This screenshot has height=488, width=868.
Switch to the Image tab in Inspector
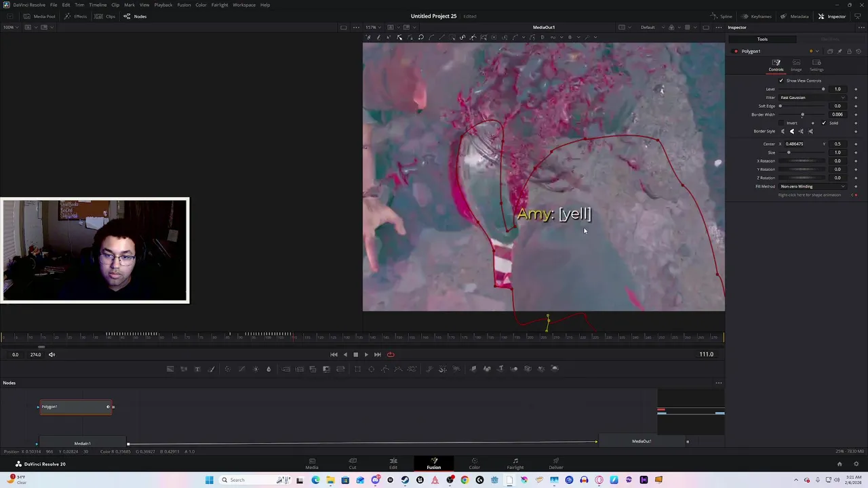point(796,66)
